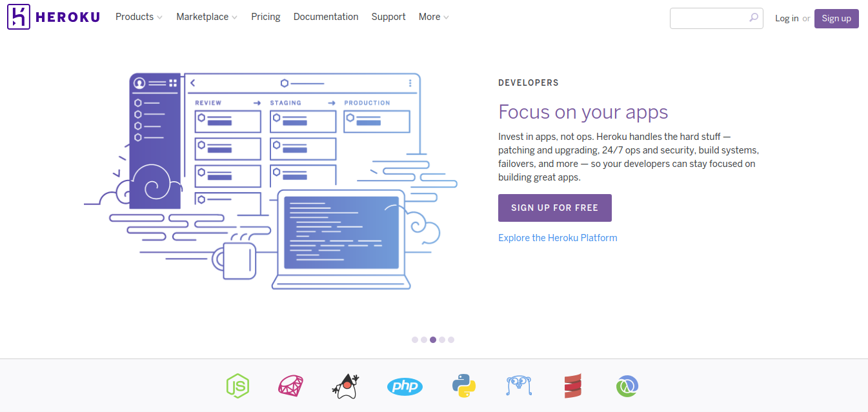868x412 pixels.
Task: Open the PHP language icon
Action: 405,386
